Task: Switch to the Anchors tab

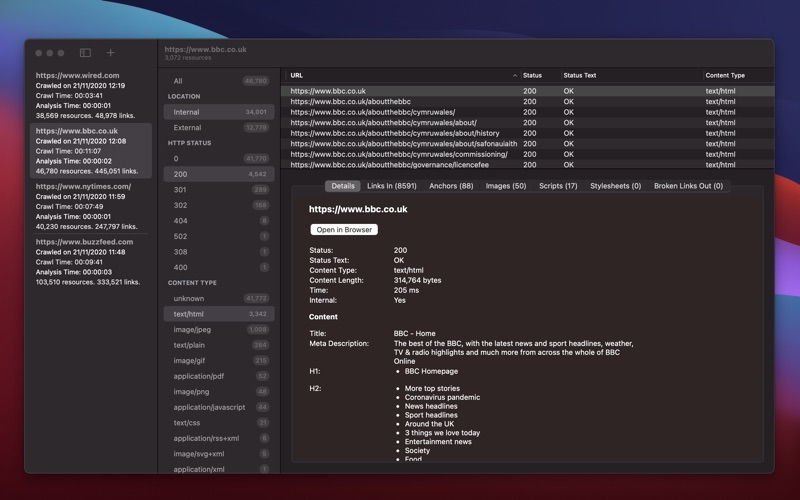Action: click(451, 186)
